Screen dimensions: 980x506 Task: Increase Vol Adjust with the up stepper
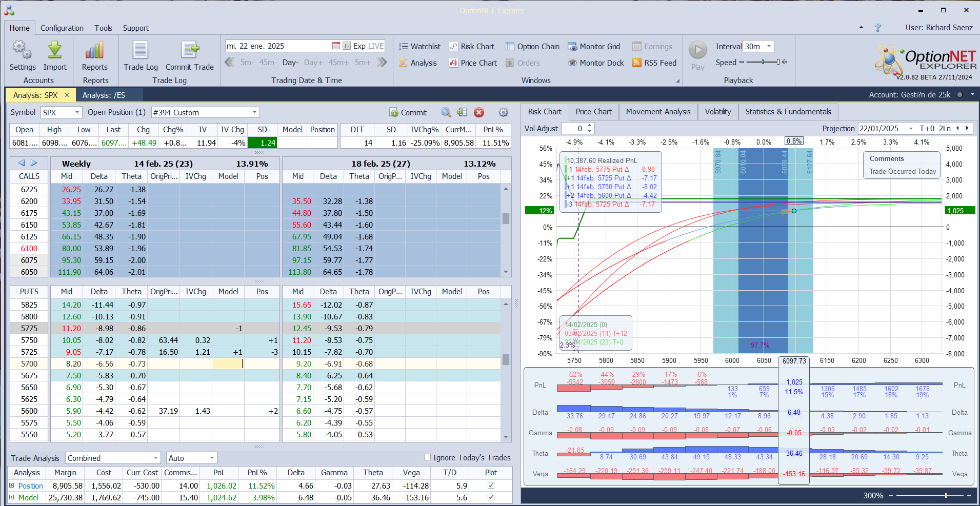pos(590,126)
